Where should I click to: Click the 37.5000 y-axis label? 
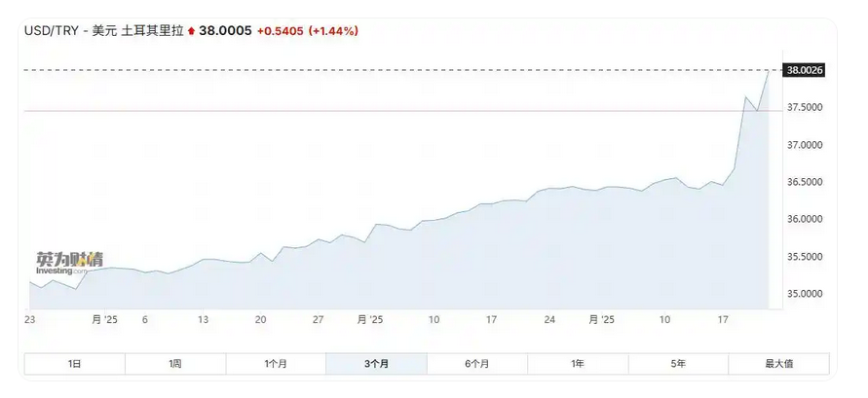tap(805, 107)
